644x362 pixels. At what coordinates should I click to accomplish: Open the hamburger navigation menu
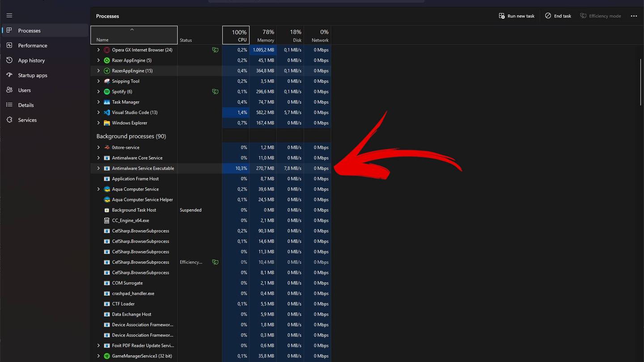pos(9,16)
